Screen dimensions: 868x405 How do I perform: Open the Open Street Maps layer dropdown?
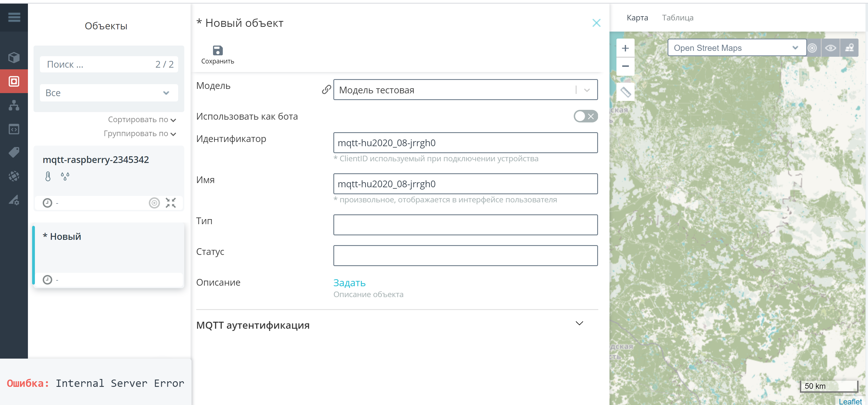point(736,48)
